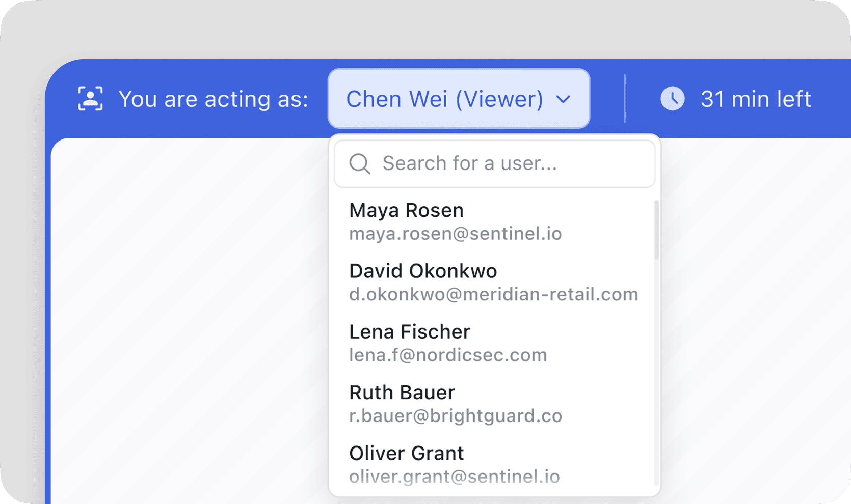Viewport: 851px width, 504px height.
Task: Click the 31 min left text
Action: (756, 99)
